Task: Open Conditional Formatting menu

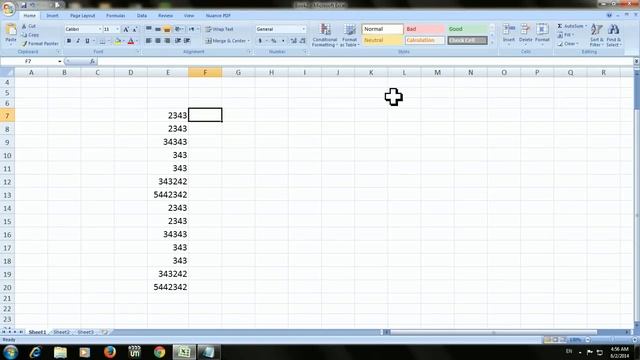Action: pyautogui.click(x=325, y=36)
